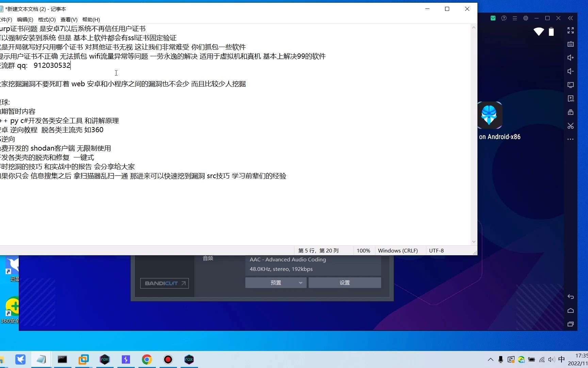Open the Format (格式) menu in Notepad
Image resolution: width=588 pixels, height=368 pixels.
click(47, 19)
